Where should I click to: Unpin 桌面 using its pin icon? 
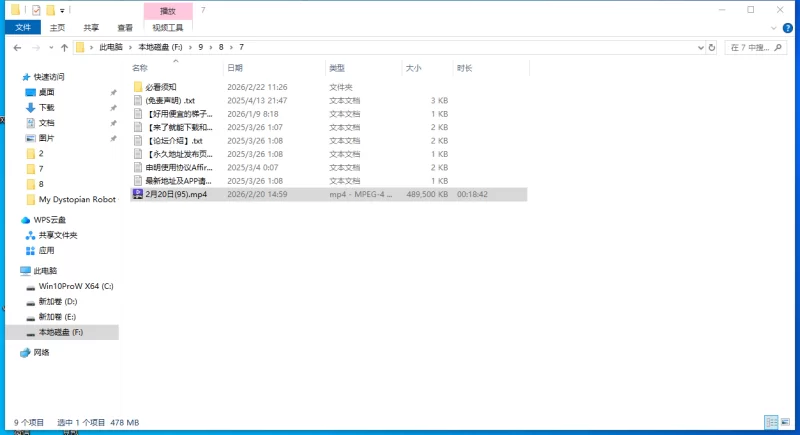(113, 93)
